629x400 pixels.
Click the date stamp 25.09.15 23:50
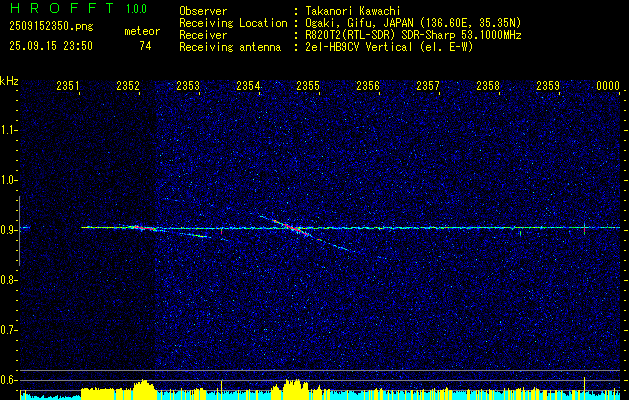point(51,46)
